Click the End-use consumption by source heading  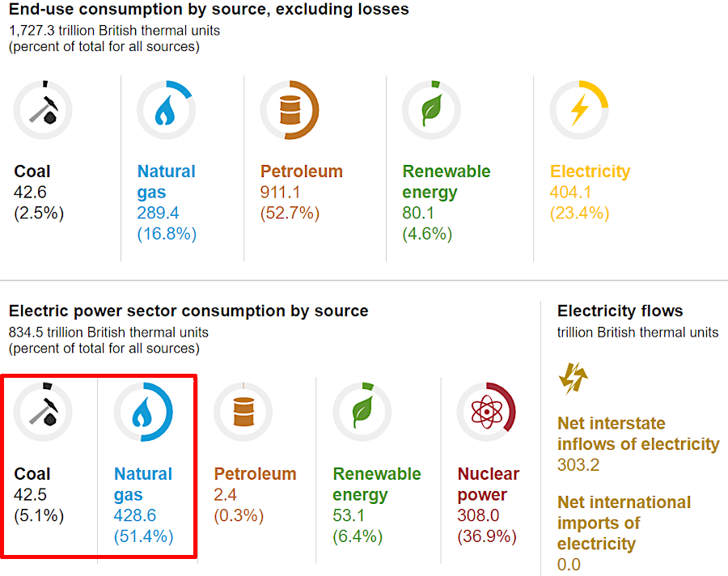pyautogui.click(x=209, y=10)
